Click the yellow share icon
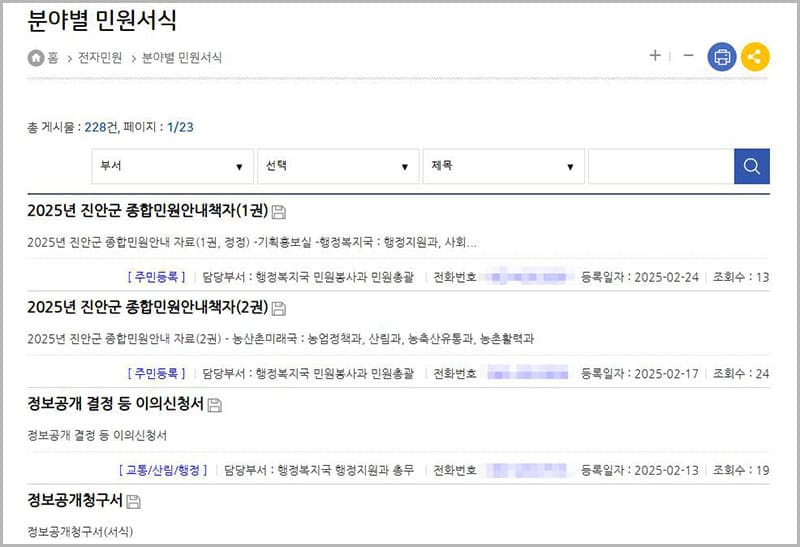 [755, 57]
